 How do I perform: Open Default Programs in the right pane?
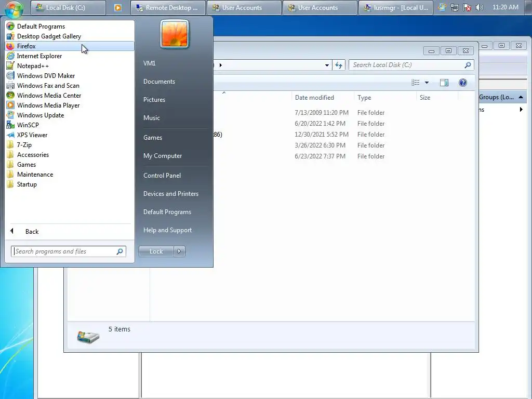pos(167,212)
